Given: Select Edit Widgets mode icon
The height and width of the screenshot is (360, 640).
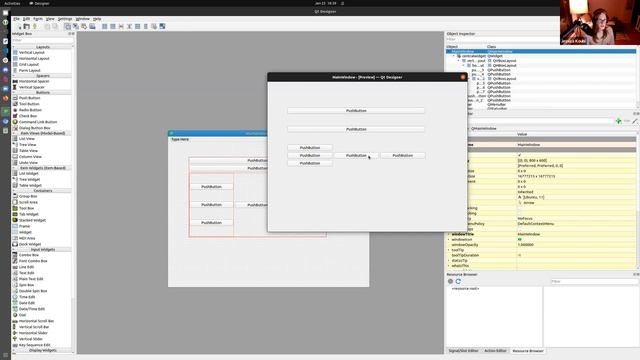Looking at the screenshot, I should coord(67,27).
